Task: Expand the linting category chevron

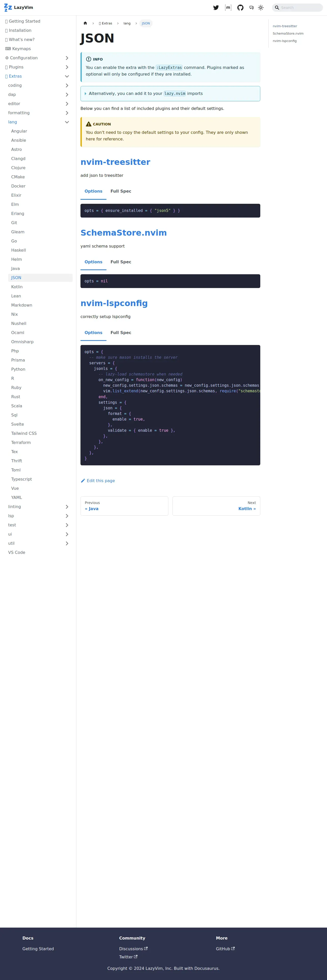Action: click(x=67, y=507)
